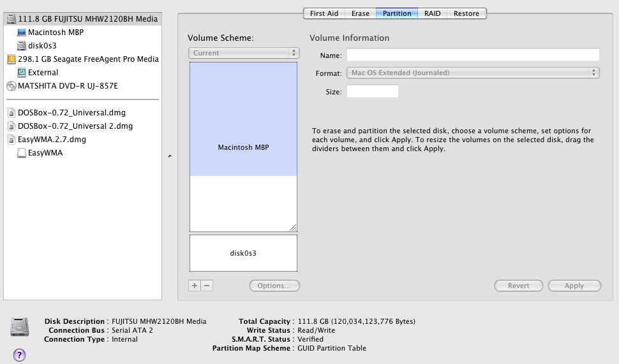The image size is (619, 364).
Task: Click the large disk icon beside Disk Description
Action: pos(20,326)
